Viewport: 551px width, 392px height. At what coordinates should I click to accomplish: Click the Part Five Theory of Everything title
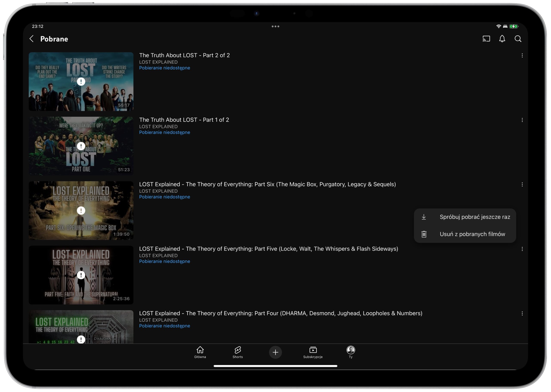click(x=268, y=249)
